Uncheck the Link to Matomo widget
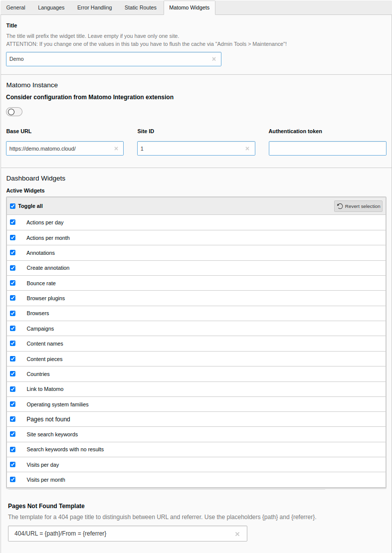Screen dimensions: 392x553 (x=13, y=388)
